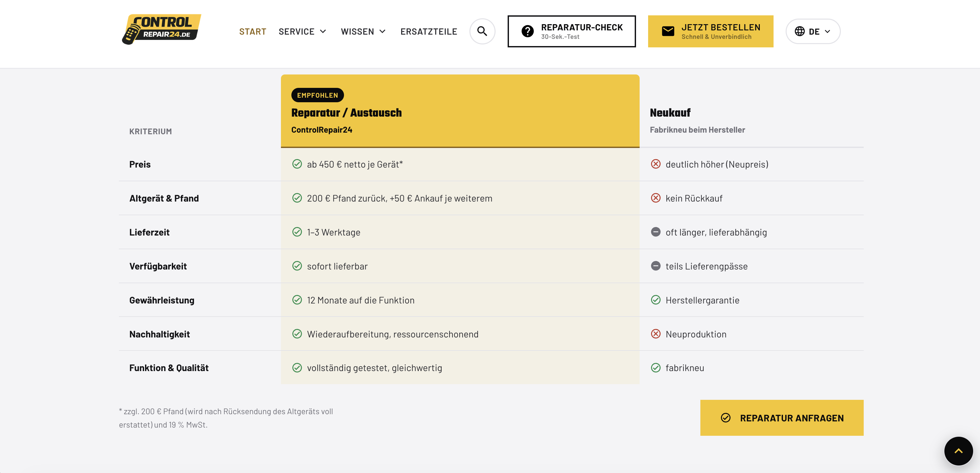The height and width of the screenshot is (473, 980).
Task: Click the Pfand footnote text
Action: pos(226,418)
